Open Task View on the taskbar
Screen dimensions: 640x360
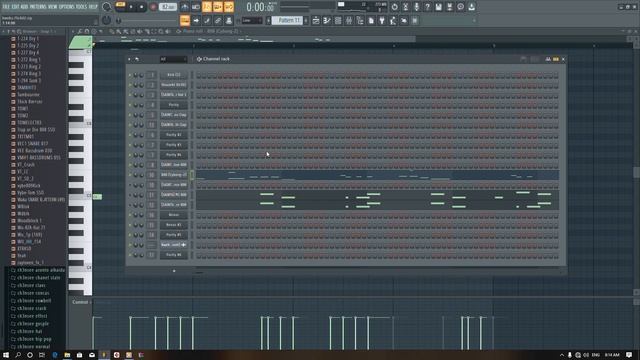(x=42, y=355)
